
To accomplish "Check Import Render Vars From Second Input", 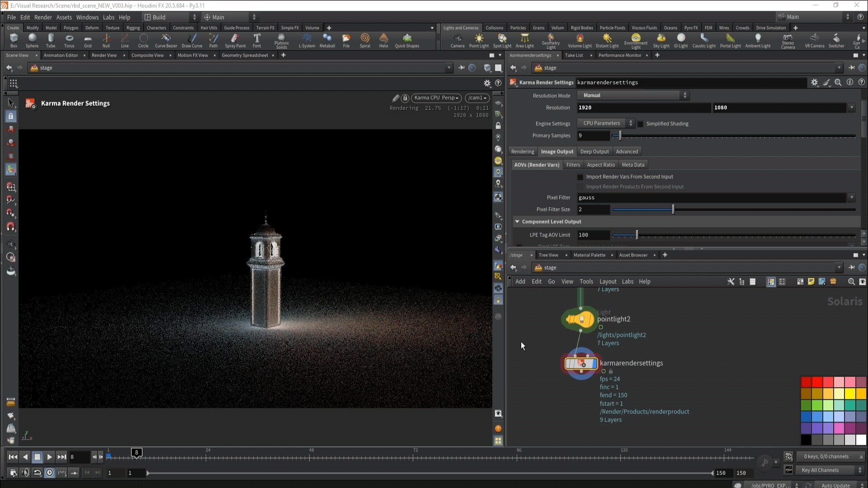I will 580,177.
